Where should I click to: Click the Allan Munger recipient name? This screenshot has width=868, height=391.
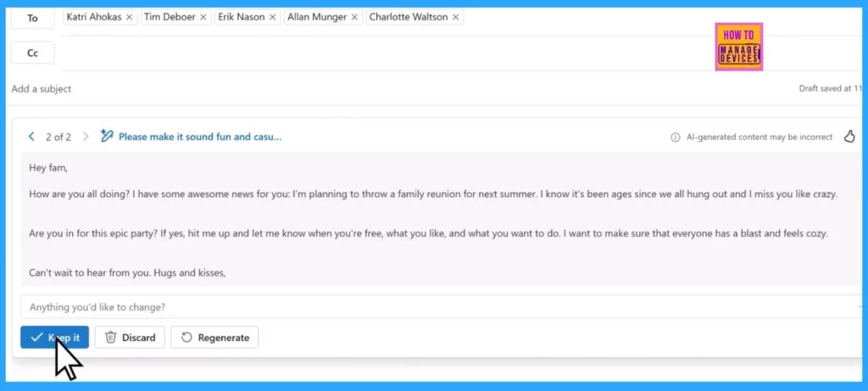click(x=317, y=17)
